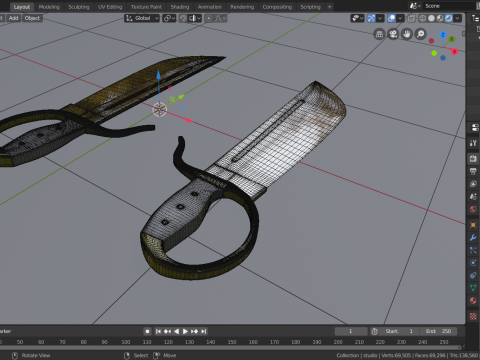480x360 pixels.
Task: Open the Object properties tab
Action: pos(473,225)
